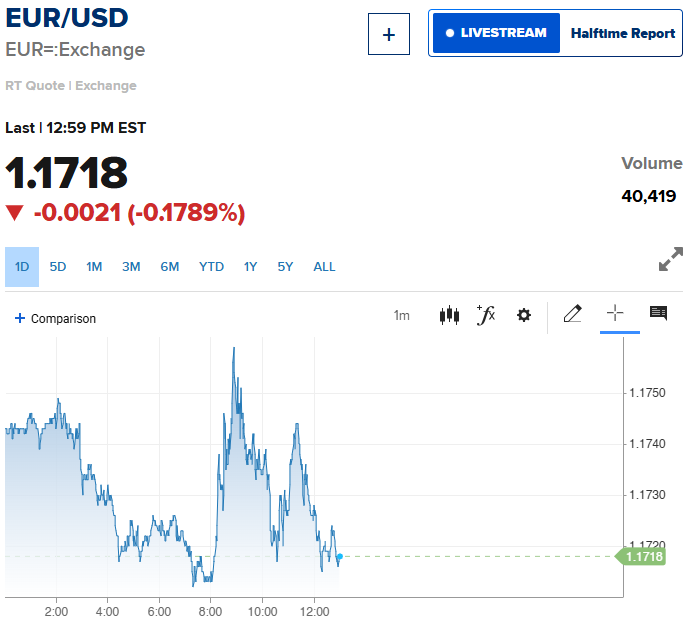
Task: Show the 6M time range
Action: pos(170,267)
